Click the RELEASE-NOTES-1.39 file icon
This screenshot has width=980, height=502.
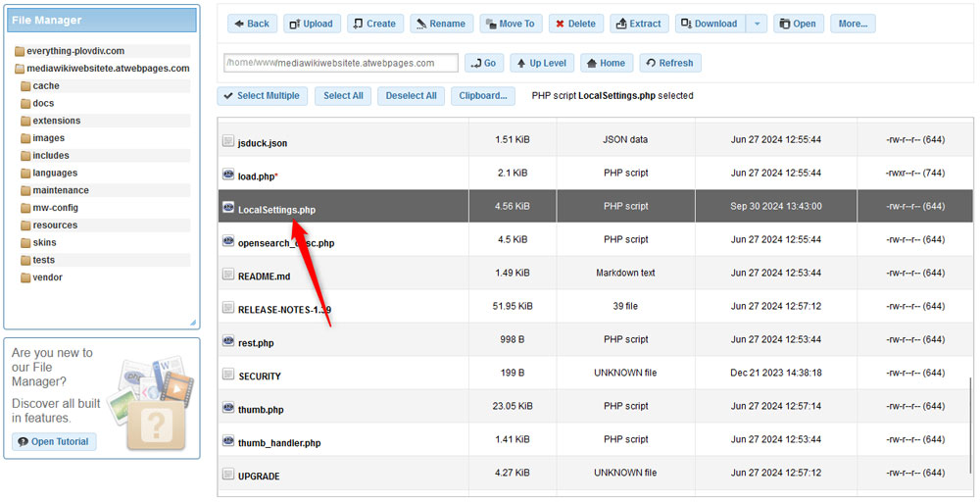click(228, 307)
